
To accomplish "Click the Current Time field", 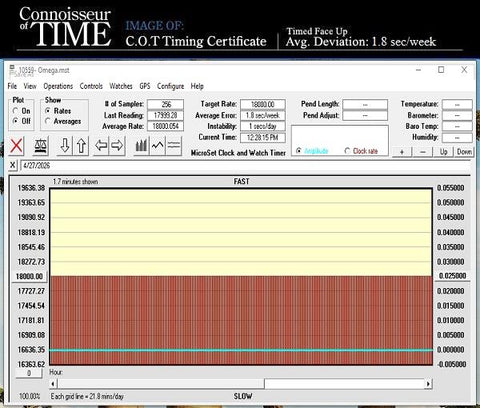I will 263,137.
